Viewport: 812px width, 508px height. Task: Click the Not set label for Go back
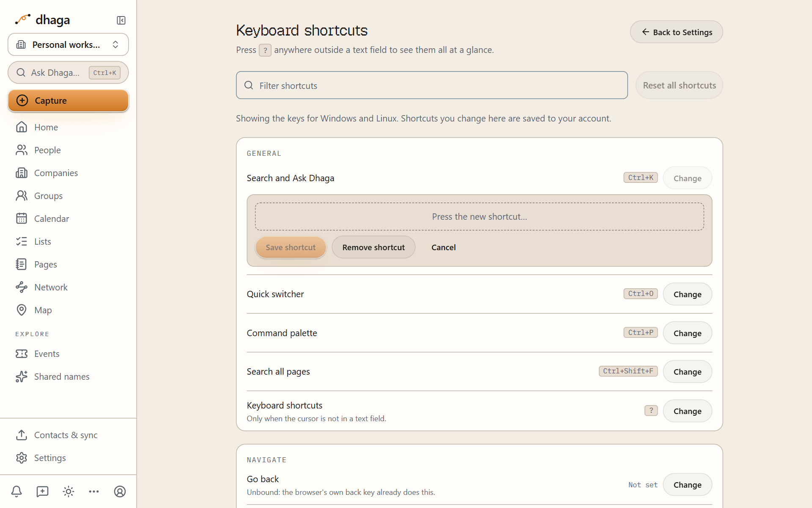(x=643, y=485)
